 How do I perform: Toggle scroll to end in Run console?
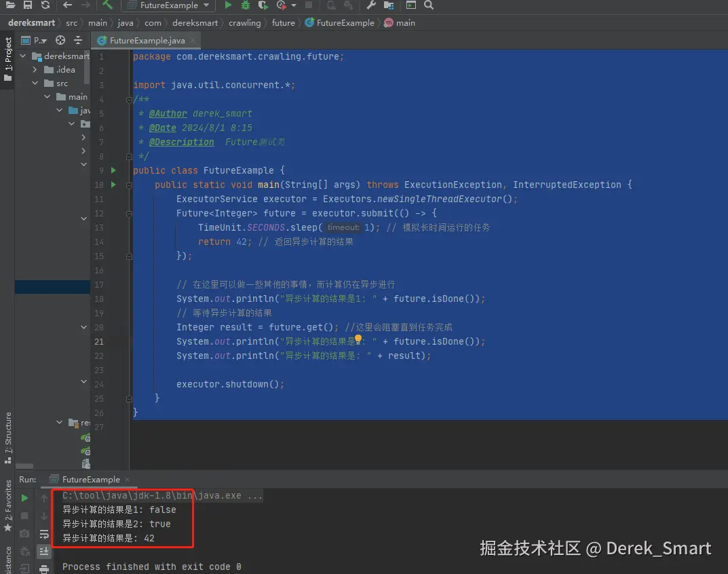[x=44, y=551]
